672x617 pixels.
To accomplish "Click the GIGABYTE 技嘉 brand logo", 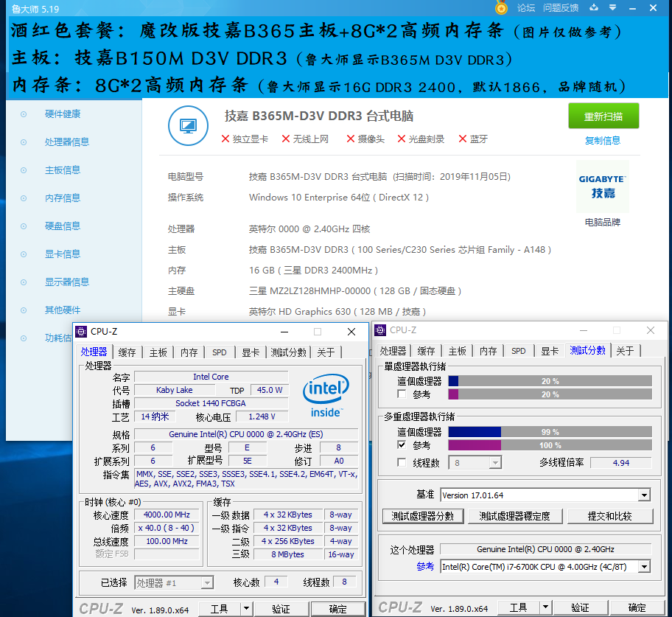I will [603, 187].
